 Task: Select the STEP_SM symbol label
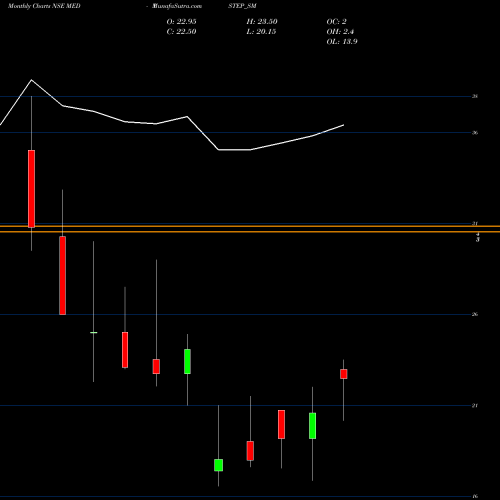(242, 6)
